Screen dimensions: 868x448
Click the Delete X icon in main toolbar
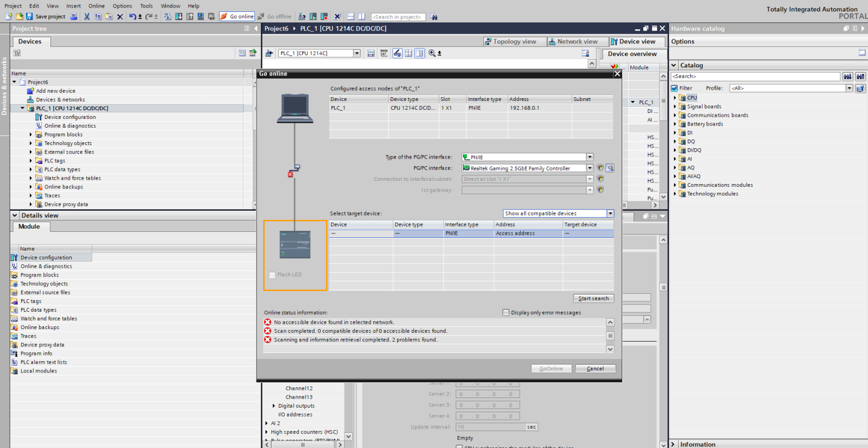[120, 16]
